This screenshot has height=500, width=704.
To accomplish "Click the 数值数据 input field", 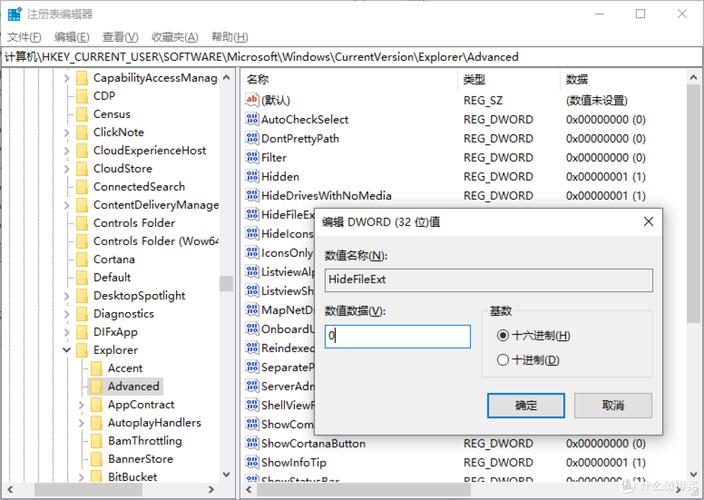I will [397, 336].
